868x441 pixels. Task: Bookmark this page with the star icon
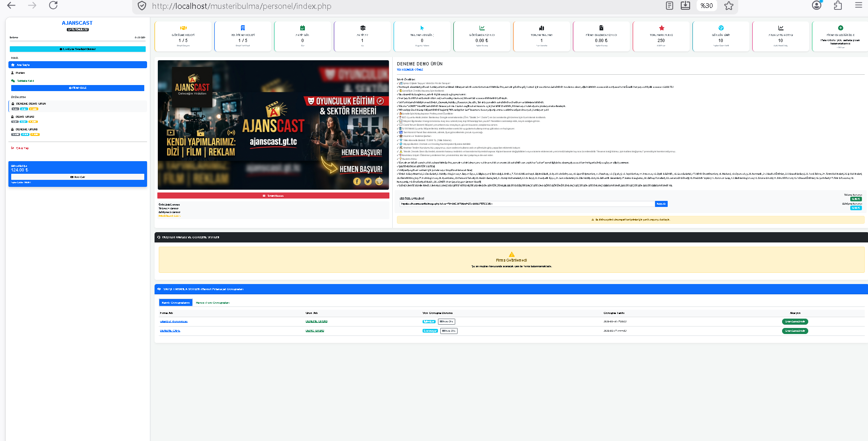(729, 6)
